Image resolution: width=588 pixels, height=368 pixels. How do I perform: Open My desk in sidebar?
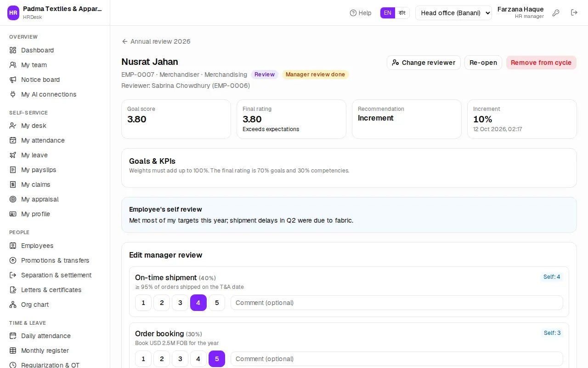pyautogui.click(x=55, y=126)
